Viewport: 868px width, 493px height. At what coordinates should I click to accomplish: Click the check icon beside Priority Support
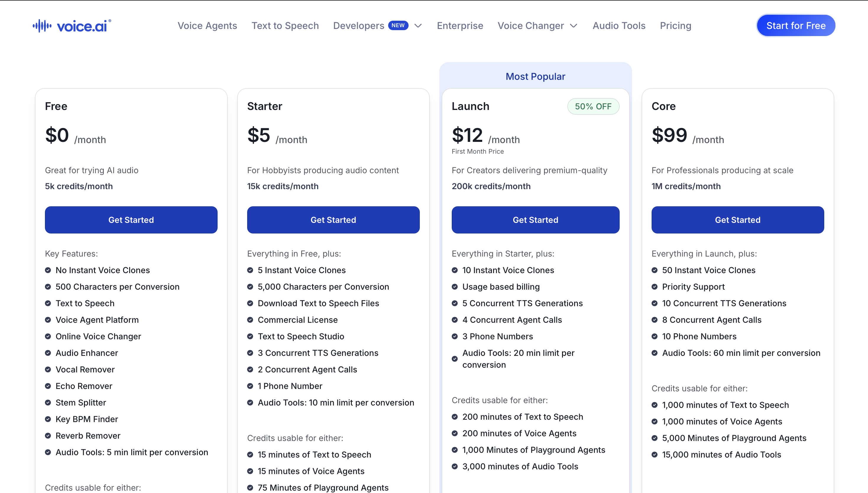654,287
